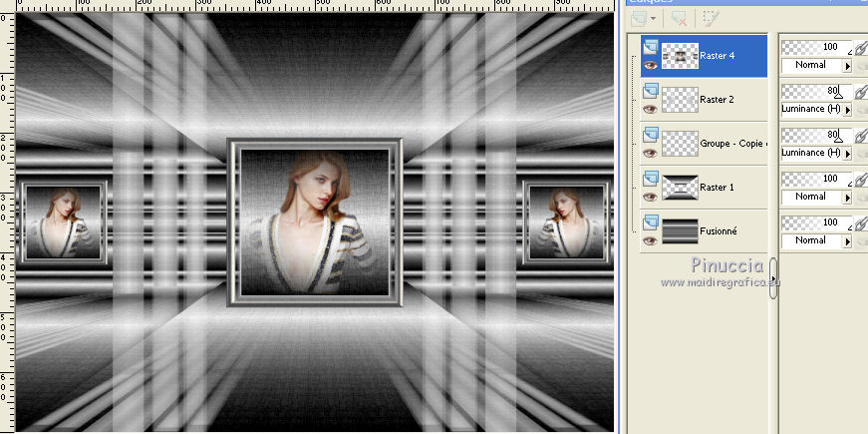
Task: Click the Raster 2 layer thumbnail
Action: 680,99
